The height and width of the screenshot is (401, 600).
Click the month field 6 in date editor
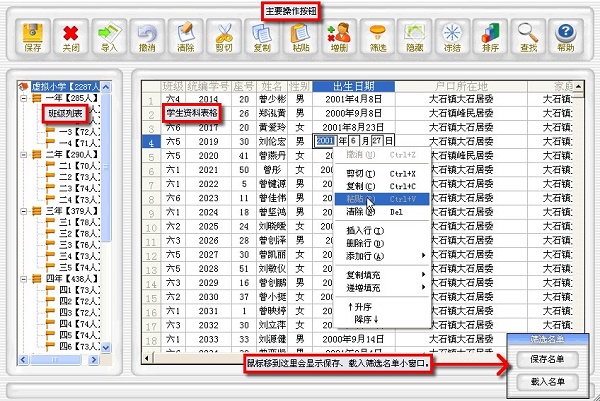tap(354, 141)
